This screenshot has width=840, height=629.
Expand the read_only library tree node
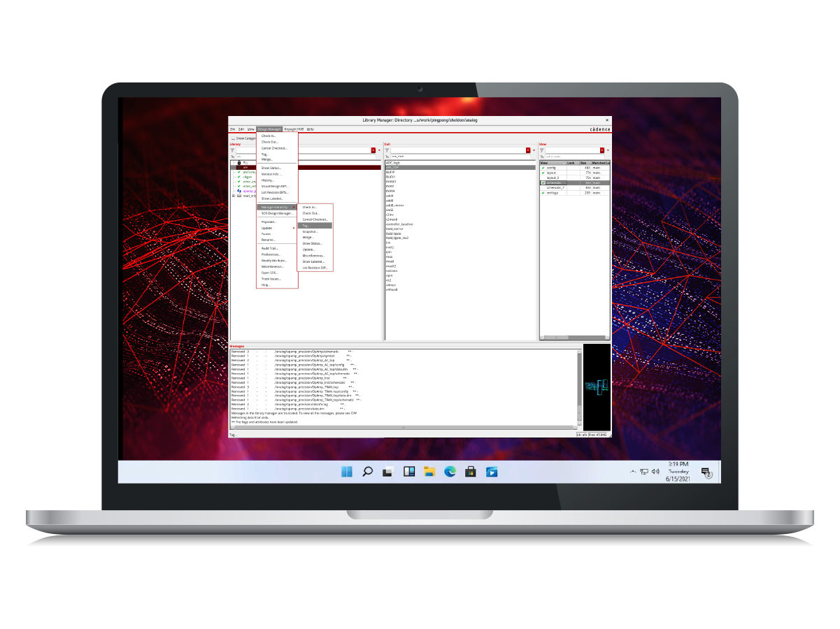point(232,195)
